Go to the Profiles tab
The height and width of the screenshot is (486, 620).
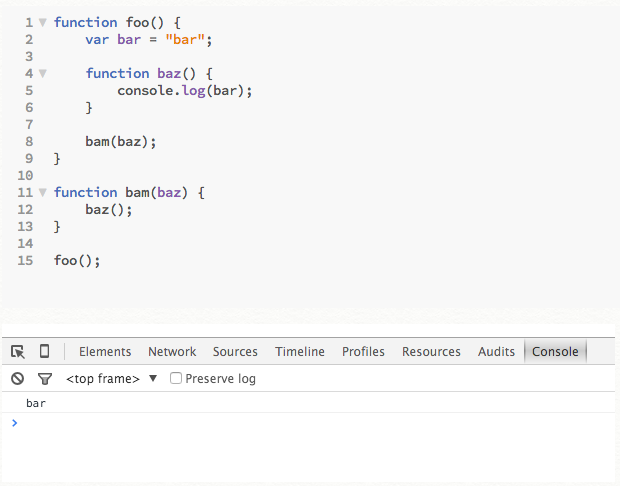coord(363,352)
